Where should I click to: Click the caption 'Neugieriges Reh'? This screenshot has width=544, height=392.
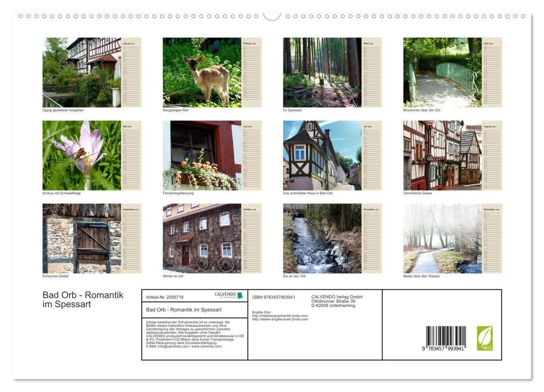coord(176,110)
